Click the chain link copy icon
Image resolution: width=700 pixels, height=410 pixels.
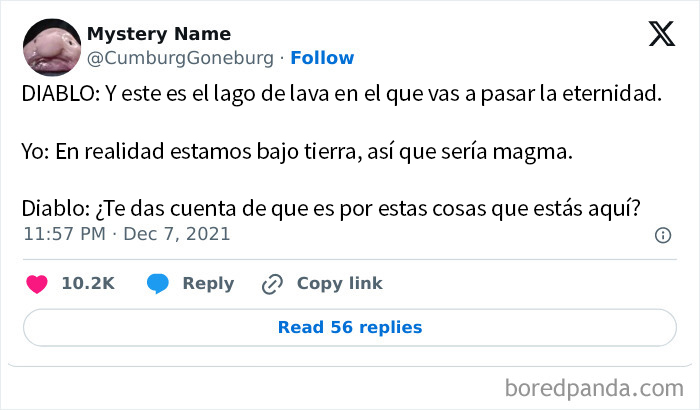coord(272,284)
